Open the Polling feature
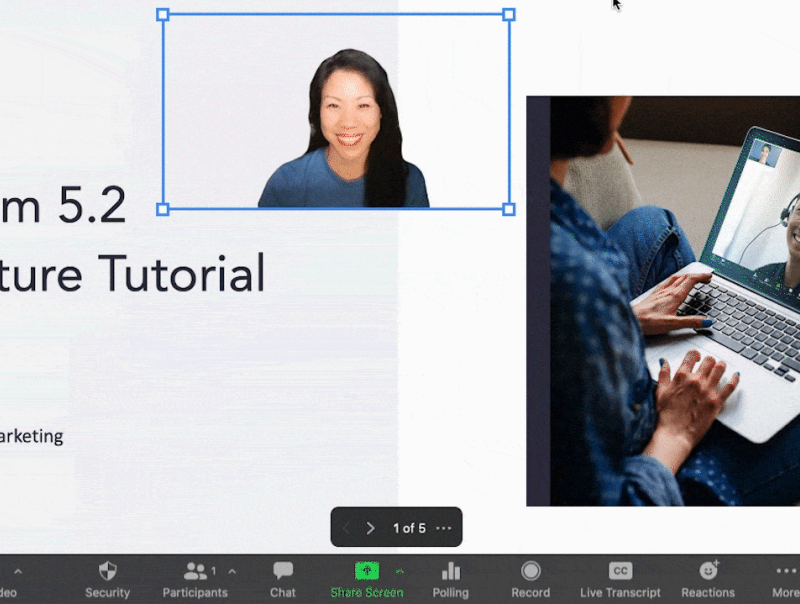Viewport: 800px width, 604px height. click(450, 578)
